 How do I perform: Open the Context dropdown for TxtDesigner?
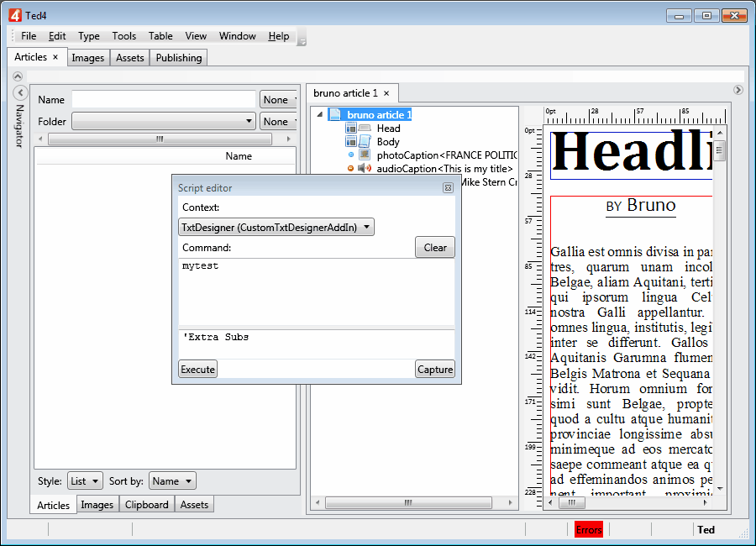(x=276, y=228)
